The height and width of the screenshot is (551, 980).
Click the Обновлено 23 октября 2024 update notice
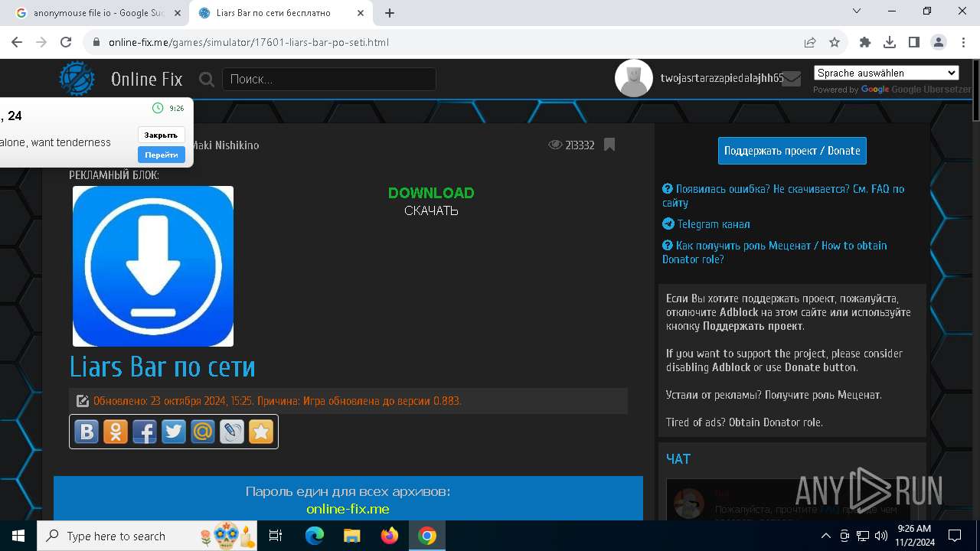click(277, 401)
